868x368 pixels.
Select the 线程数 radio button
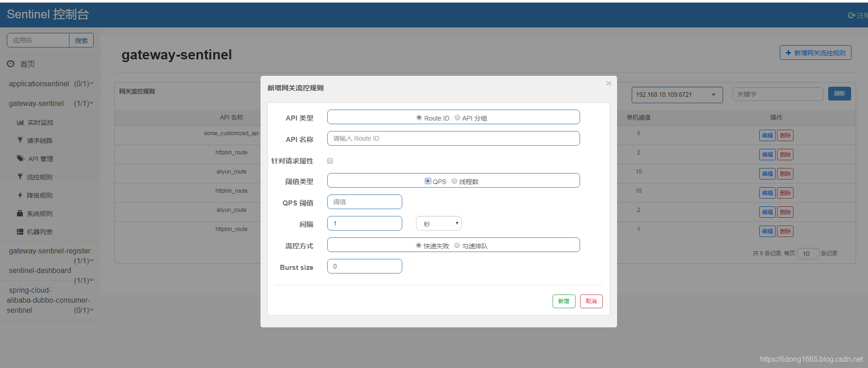click(x=454, y=181)
